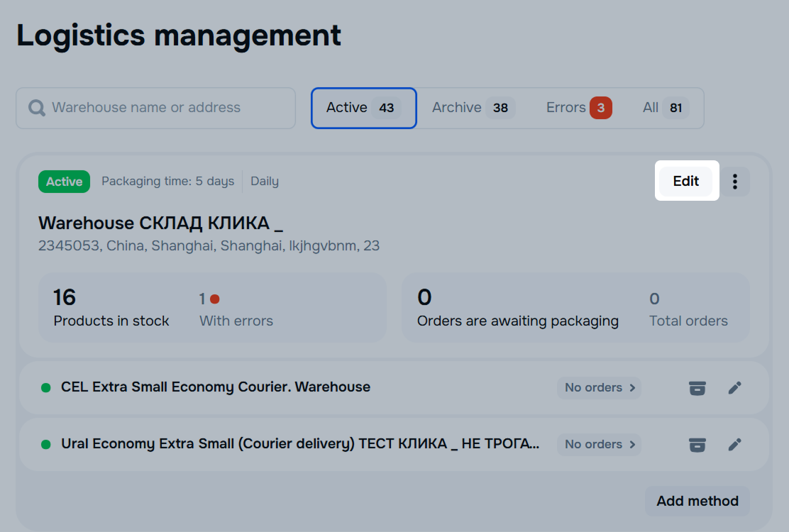Expand No orders chip for CEL method
The height and width of the screenshot is (532, 789).
click(599, 388)
